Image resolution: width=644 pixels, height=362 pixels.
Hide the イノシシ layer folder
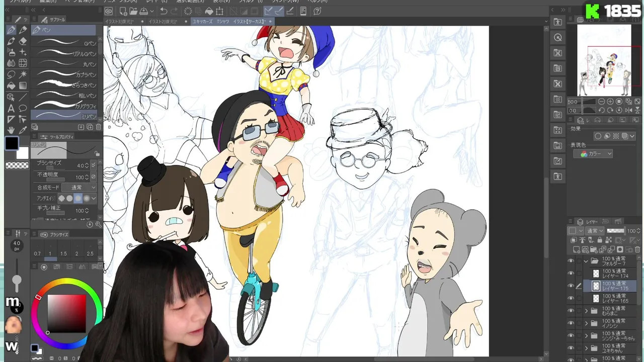571,323
